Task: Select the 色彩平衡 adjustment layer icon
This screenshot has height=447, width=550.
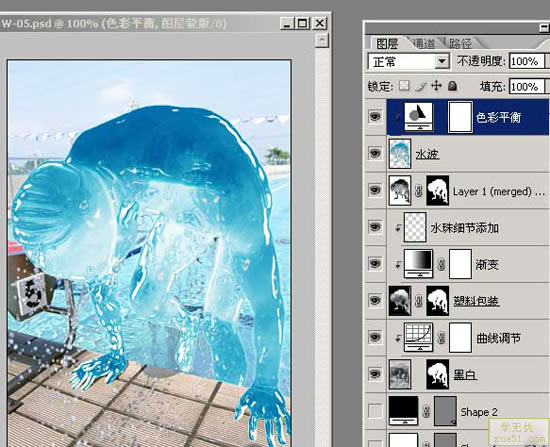Action: point(418,116)
